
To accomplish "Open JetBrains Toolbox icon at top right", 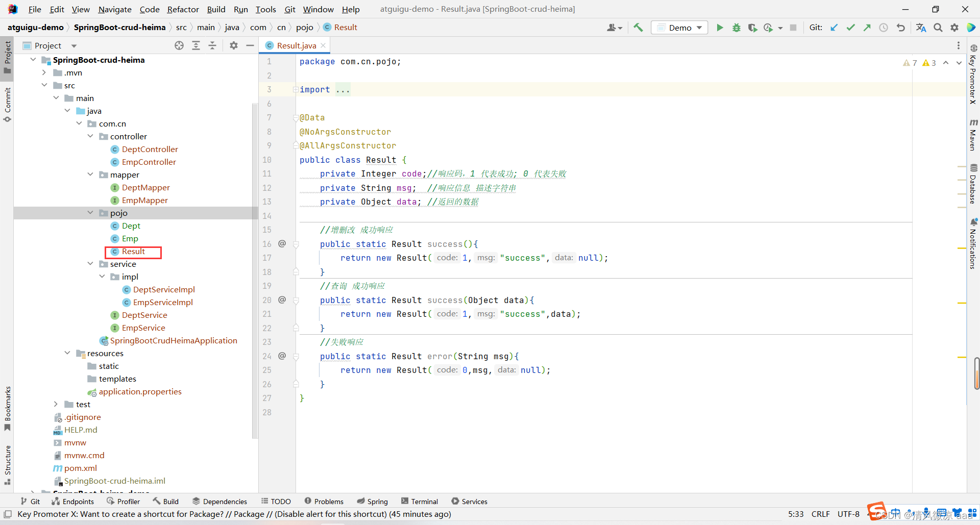I will click(971, 28).
